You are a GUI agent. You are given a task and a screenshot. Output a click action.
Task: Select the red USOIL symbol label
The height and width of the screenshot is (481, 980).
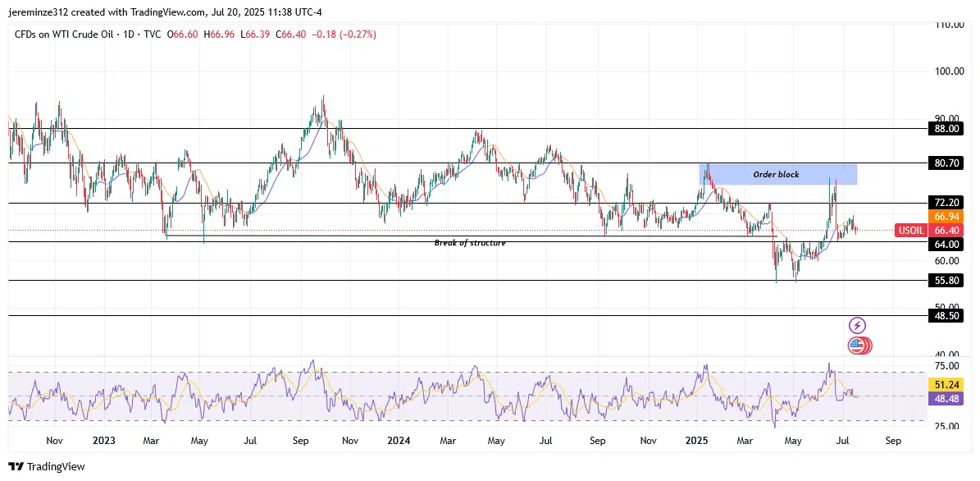(912, 231)
